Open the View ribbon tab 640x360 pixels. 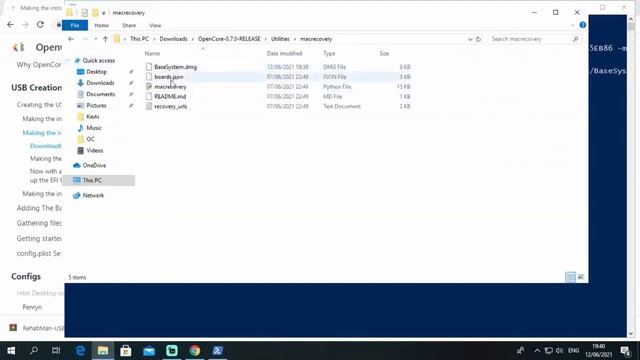pos(155,25)
